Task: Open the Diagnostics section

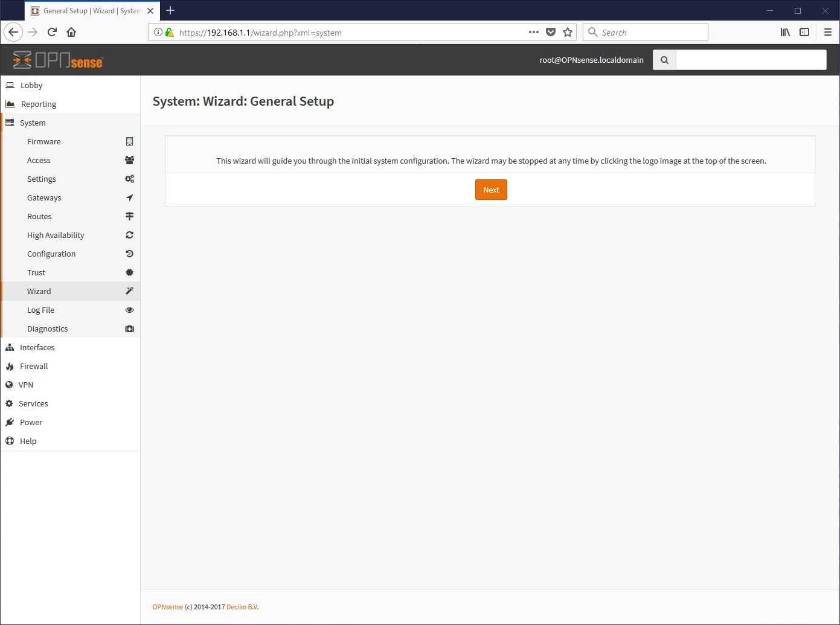Action: pyautogui.click(x=47, y=329)
